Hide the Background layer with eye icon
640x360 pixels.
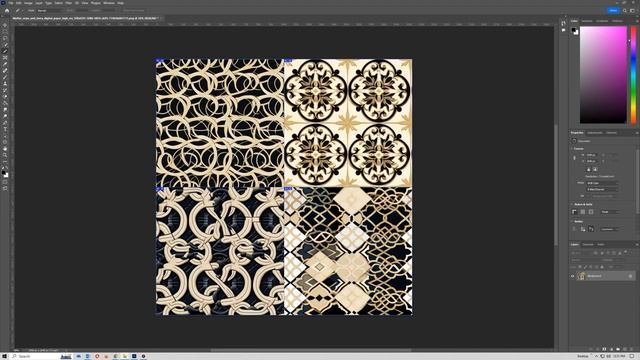point(573,276)
